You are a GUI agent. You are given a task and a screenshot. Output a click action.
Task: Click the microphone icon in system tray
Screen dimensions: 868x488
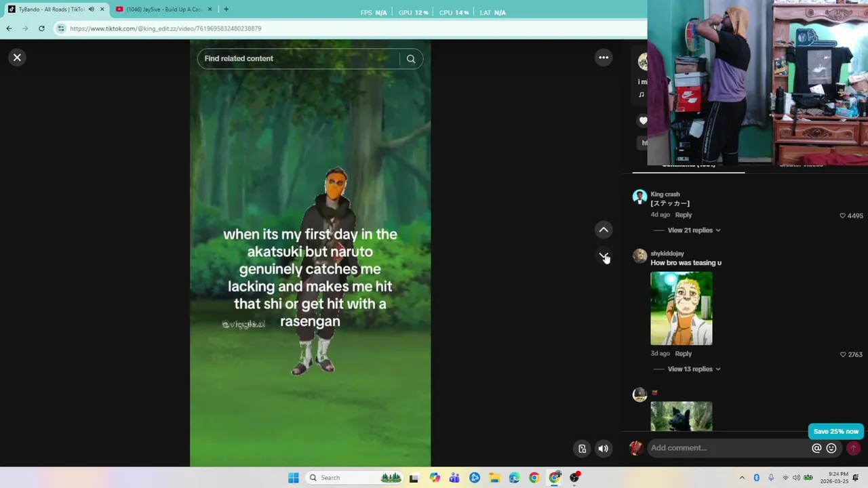(x=771, y=478)
